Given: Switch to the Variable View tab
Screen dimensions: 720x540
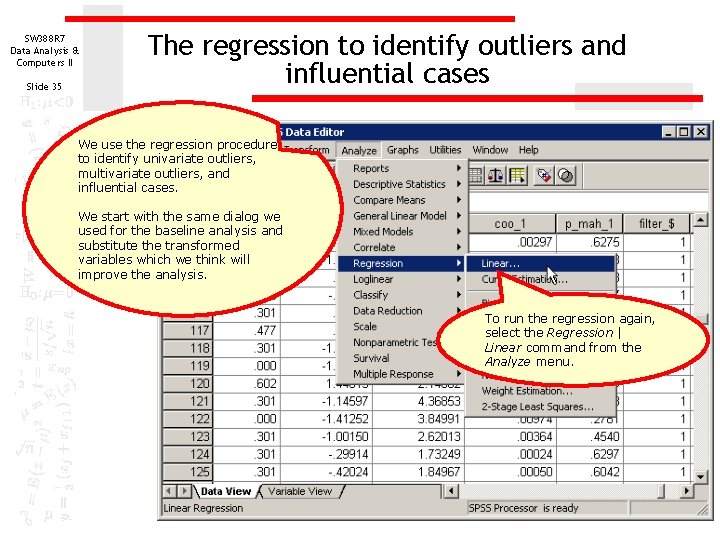Looking at the screenshot, I should click(x=300, y=491).
